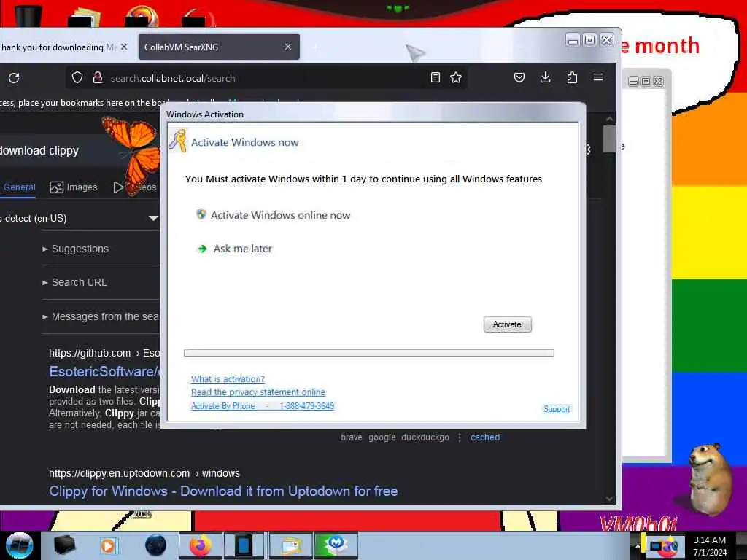Launch the media player taskbar icon

[108, 545]
